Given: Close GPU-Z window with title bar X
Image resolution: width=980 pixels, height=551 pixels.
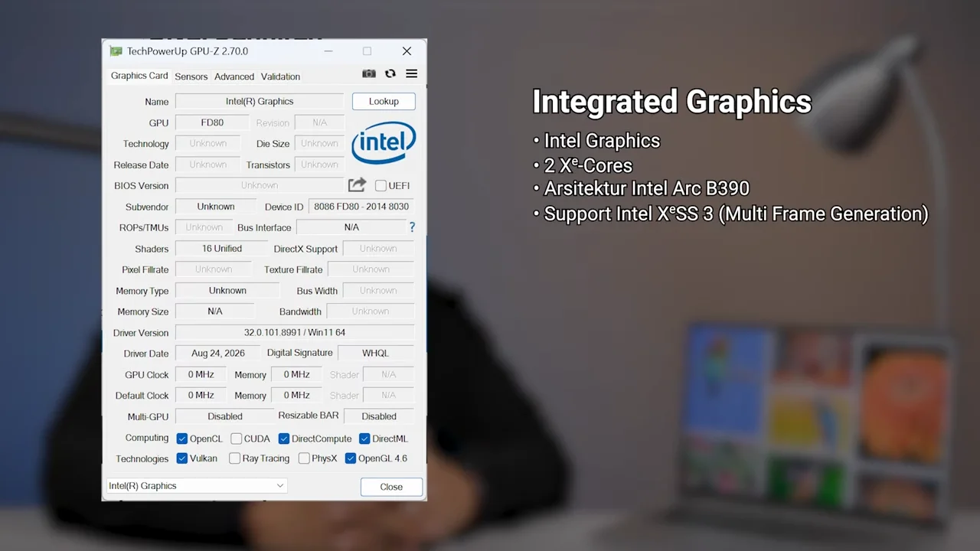Looking at the screenshot, I should point(407,51).
